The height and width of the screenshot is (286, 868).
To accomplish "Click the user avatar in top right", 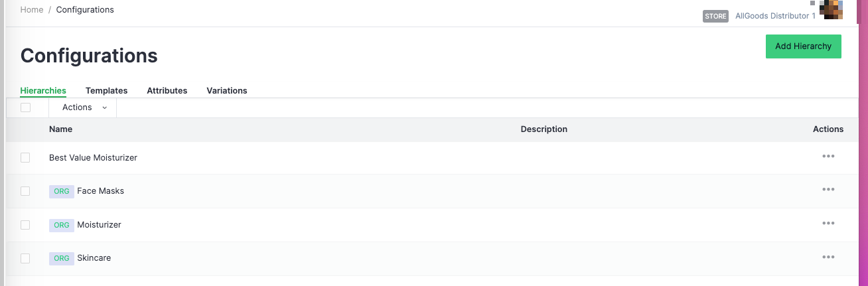I will pos(832,9).
